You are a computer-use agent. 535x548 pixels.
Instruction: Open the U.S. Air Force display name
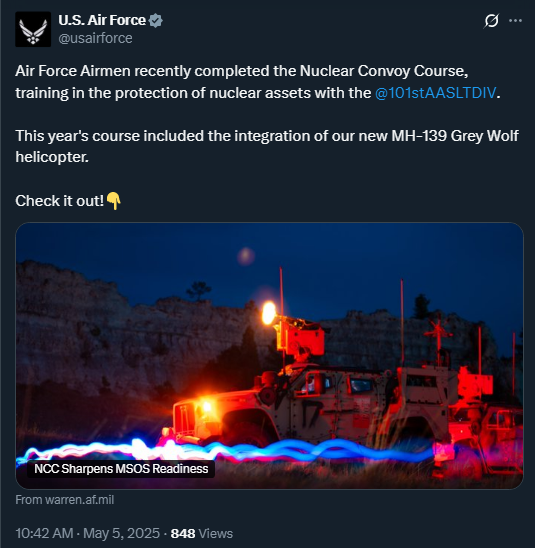click(102, 20)
